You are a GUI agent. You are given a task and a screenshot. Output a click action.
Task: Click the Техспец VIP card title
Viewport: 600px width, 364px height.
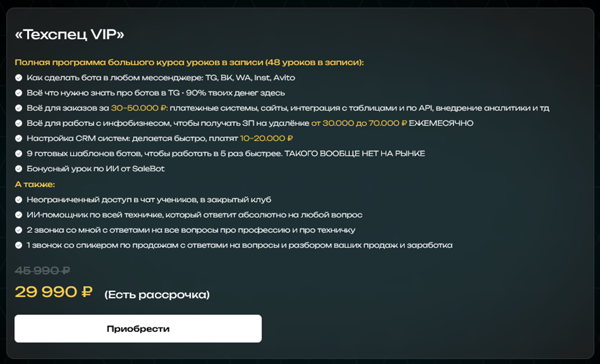coord(69,34)
